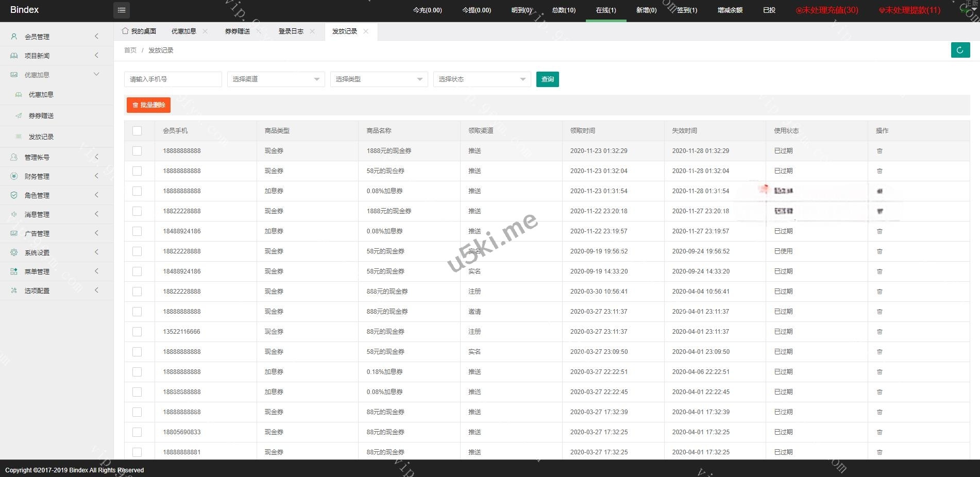Viewport: 980px width, 477px height.
Task: Switch to the 登录日志 tab
Action: pyautogui.click(x=291, y=31)
